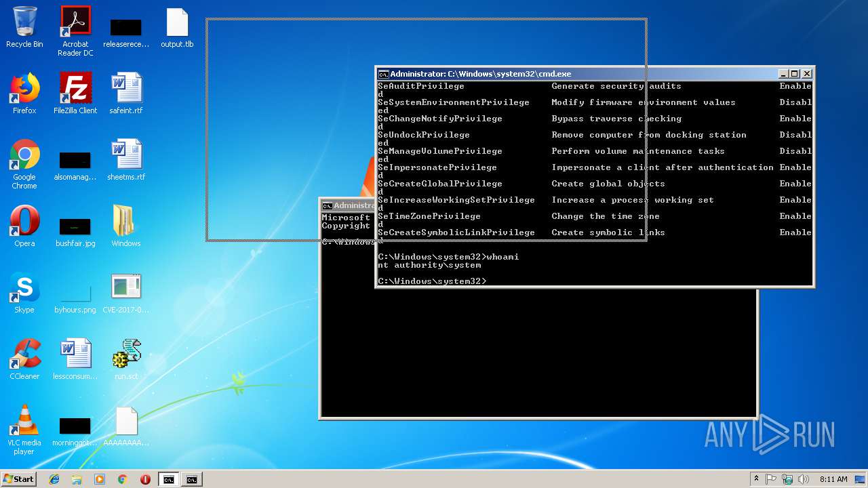Image resolution: width=868 pixels, height=488 pixels.
Task: Click Show desktop button
Action: coord(861,479)
